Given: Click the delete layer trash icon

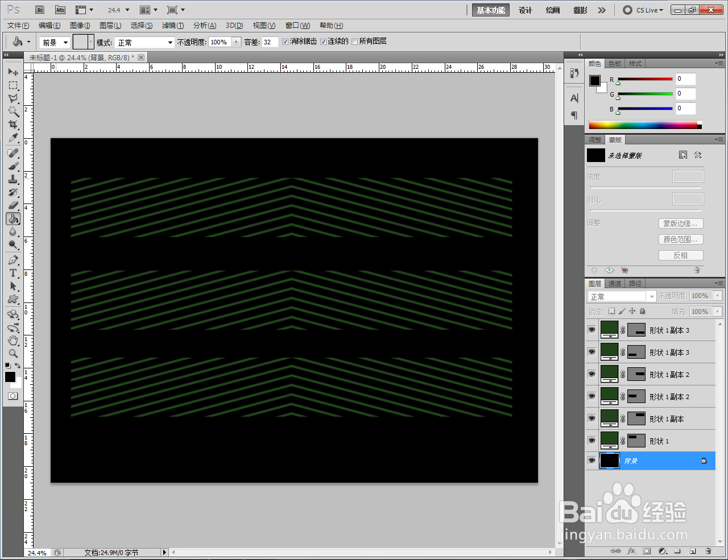Looking at the screenshot, I should pos(708,551).
